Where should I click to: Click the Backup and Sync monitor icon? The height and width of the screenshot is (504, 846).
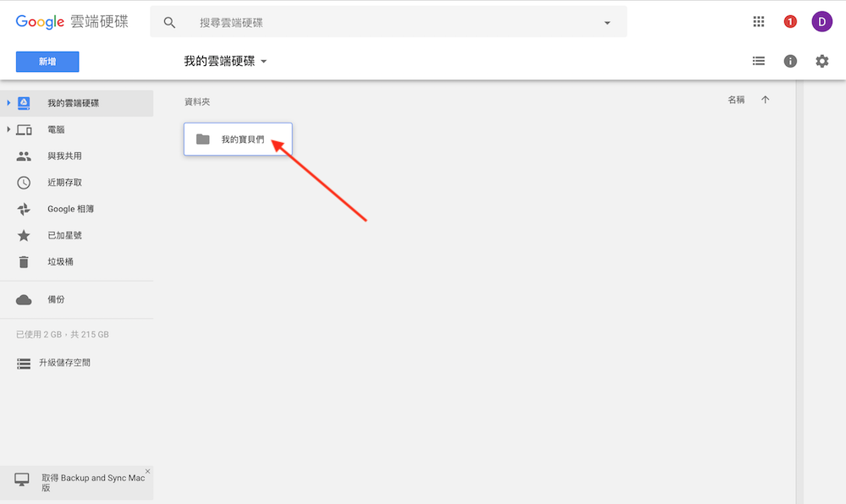(x=22, y=479)
